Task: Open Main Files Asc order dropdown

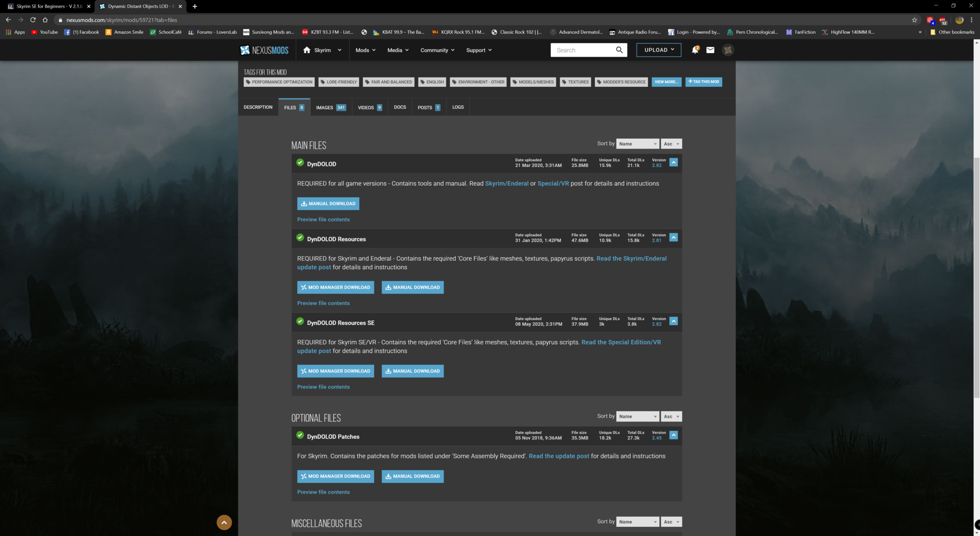Action: (x=672, y=144)
